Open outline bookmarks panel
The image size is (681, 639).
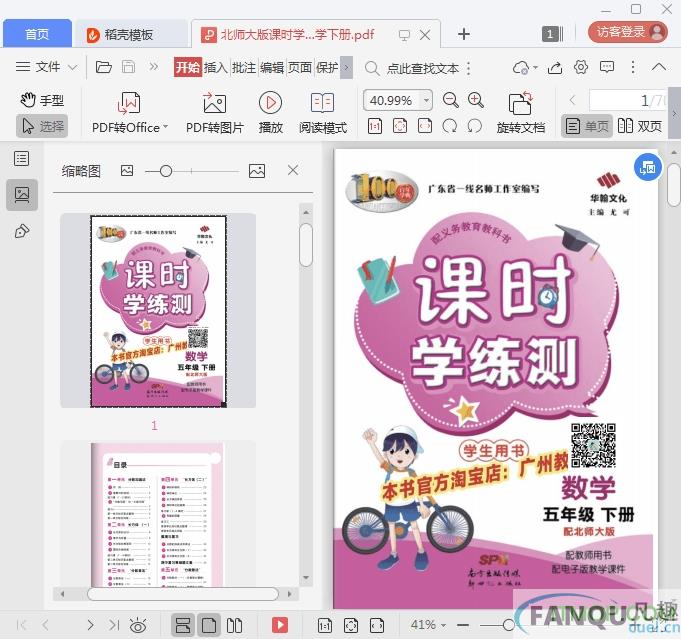click(x=22, y=159)
